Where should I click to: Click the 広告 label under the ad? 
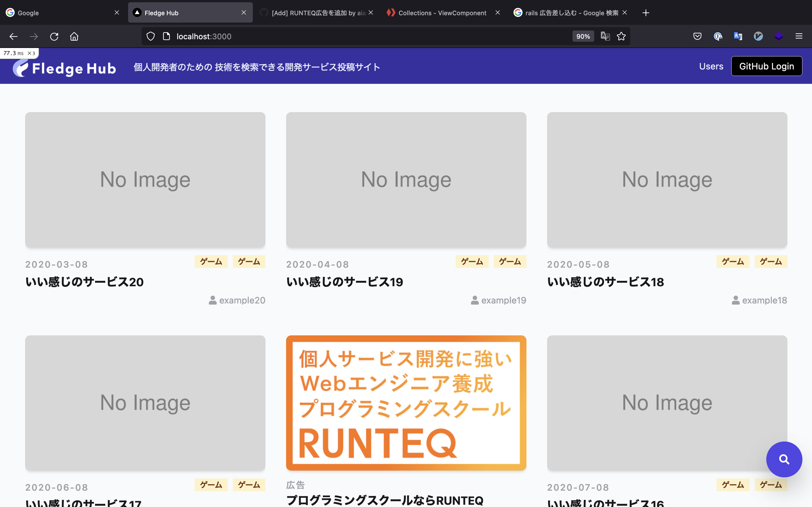(x=296, y=485)
